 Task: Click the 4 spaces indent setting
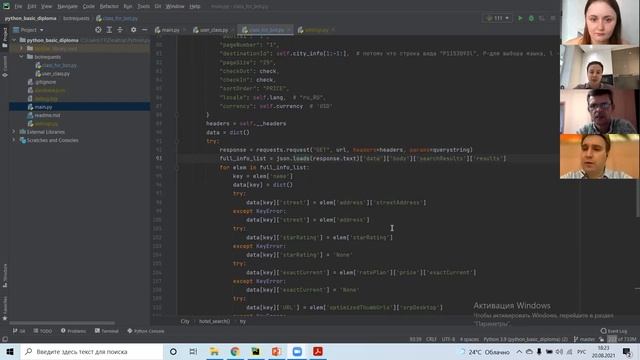pos(469,339)
